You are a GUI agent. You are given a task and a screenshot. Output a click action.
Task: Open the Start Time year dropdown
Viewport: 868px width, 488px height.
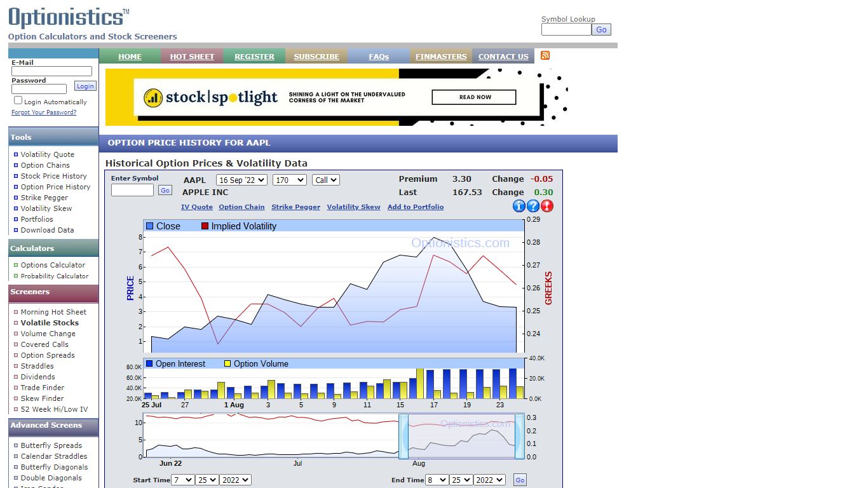click(x=235, y=480)
